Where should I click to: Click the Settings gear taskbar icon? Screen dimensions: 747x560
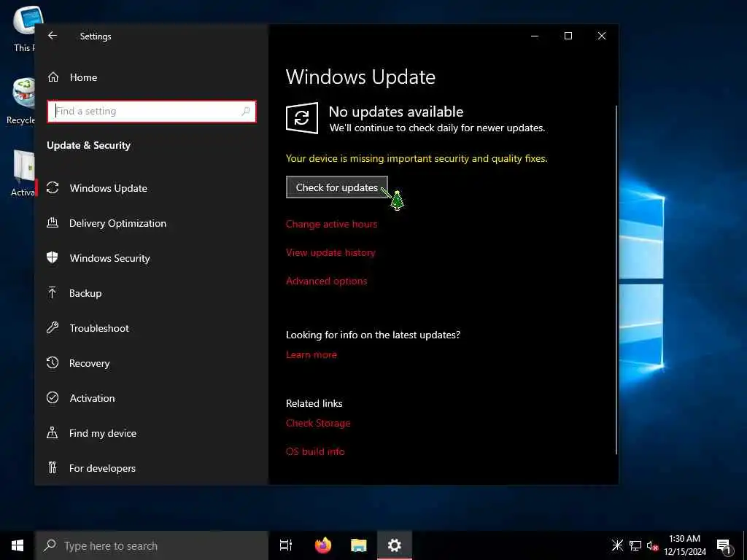pyautogui.click(x=395, y=545)
